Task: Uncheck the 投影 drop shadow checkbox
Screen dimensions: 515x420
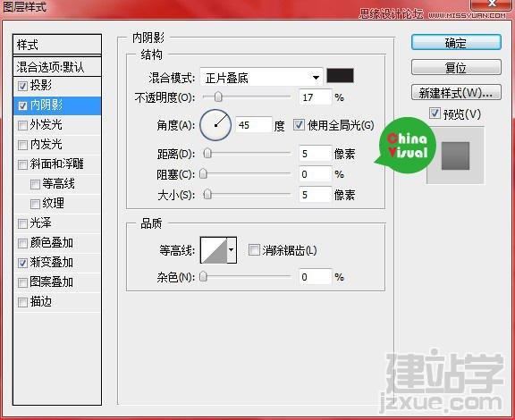Action: (22, 86)
